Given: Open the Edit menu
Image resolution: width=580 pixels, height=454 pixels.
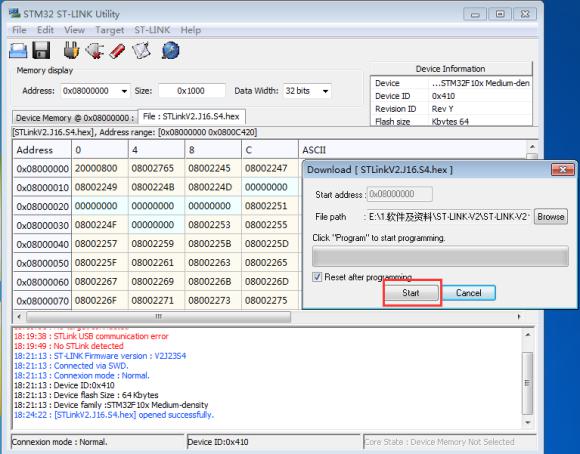Looking at the screenshot, I should click(x=45, y=30).
